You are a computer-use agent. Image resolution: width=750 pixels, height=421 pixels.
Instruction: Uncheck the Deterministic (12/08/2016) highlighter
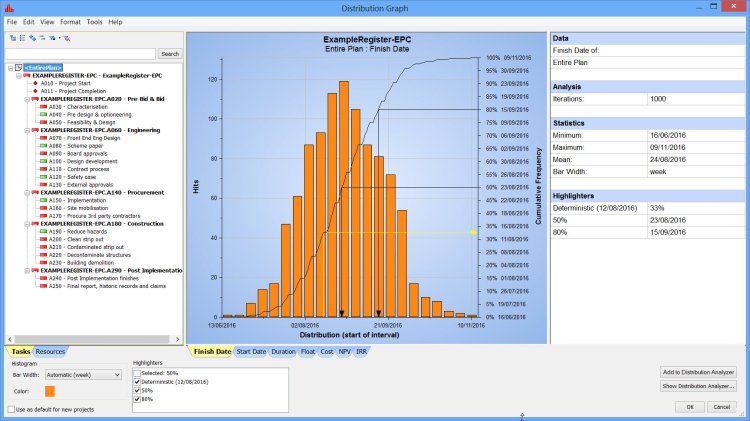tap(137, 381)
